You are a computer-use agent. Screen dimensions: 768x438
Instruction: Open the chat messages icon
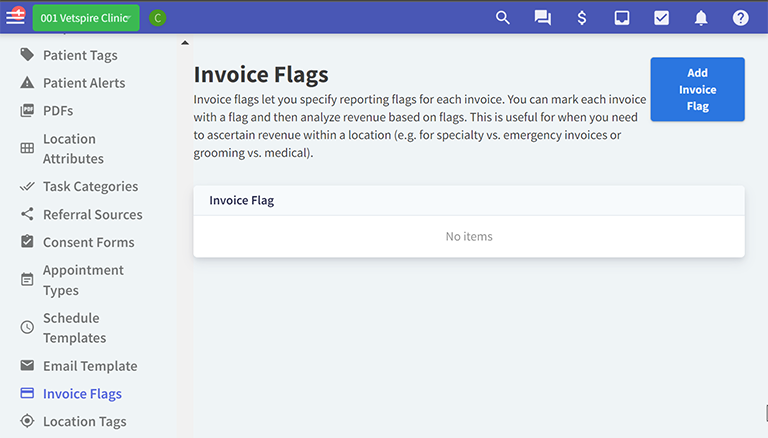point(543,17)
